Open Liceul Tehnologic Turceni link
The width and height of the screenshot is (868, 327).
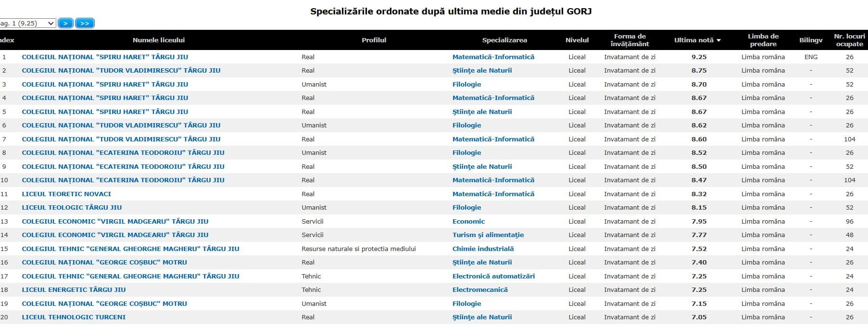pyautogui.click(x=74, y=317)
